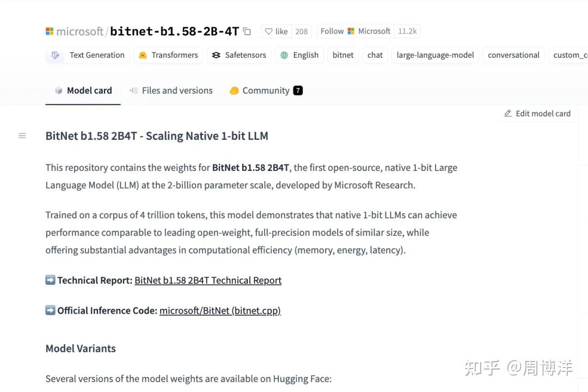
Task: Open the BitNet b1.58 2B4T Technical Report link
Action: [x=207, y=280]
